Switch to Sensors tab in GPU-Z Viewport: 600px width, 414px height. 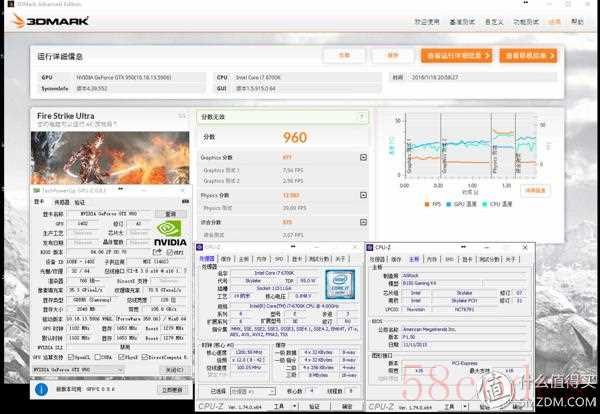(61, 202)
